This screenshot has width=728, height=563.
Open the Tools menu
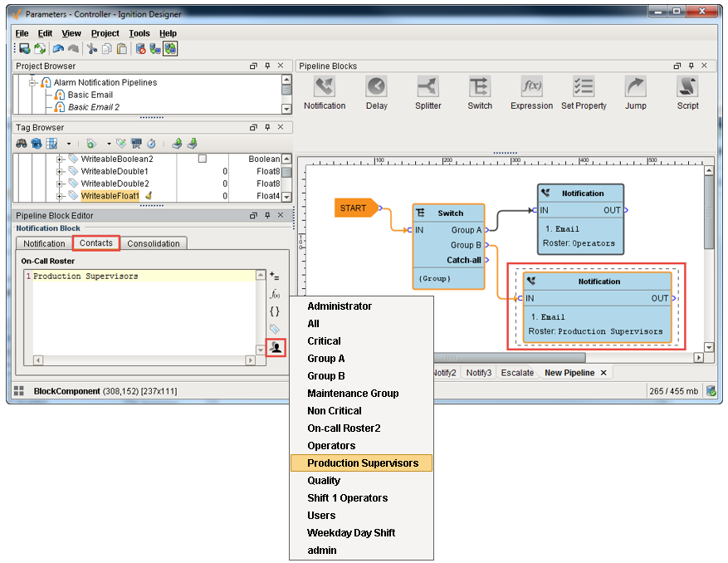click(139, 33)
